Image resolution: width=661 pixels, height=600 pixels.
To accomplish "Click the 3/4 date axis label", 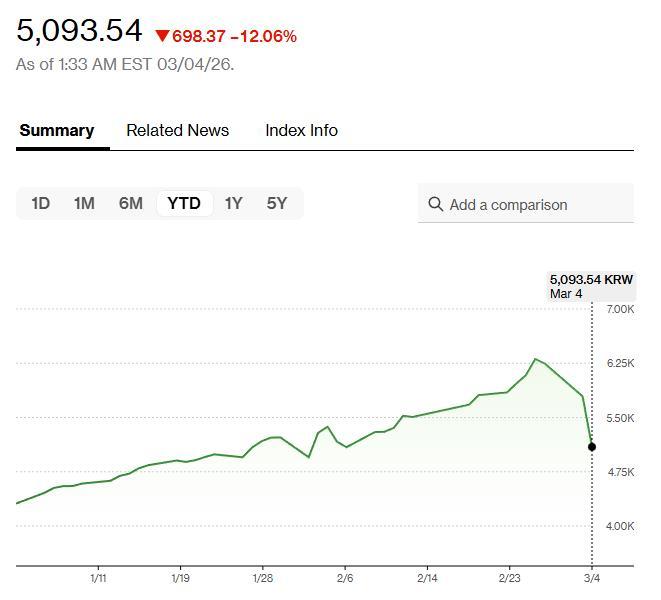I will [x=591, y=578].
